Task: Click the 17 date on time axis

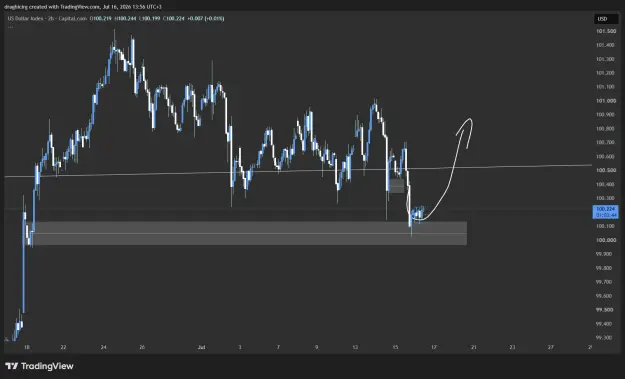Action: pyautogui.click(x=434, y=347)
